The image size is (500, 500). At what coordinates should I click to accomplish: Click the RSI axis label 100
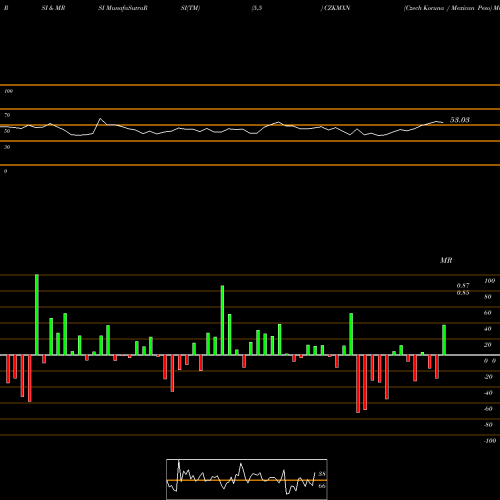pos(8,91)
